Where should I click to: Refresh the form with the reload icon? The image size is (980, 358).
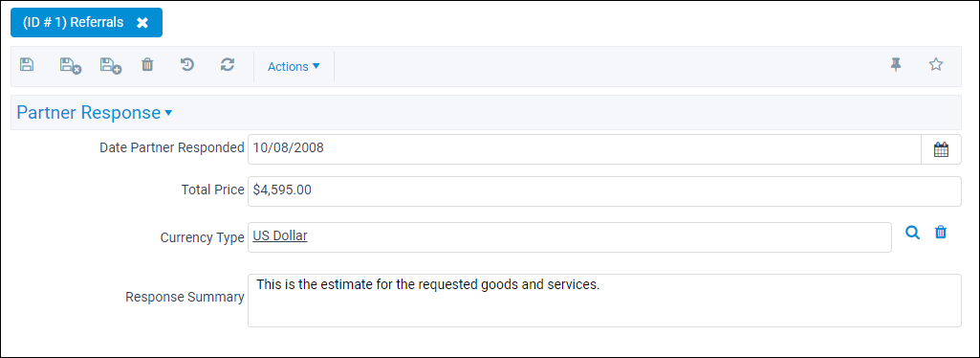pyautogui.click(x=228, y=64)
